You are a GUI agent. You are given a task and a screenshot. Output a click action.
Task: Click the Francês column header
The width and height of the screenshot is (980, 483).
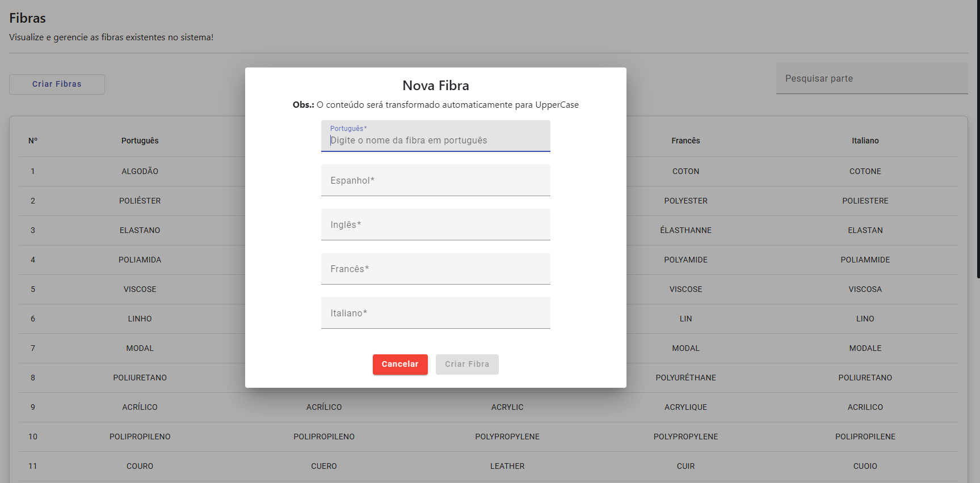pyautogui.click(x=685, y=141)
